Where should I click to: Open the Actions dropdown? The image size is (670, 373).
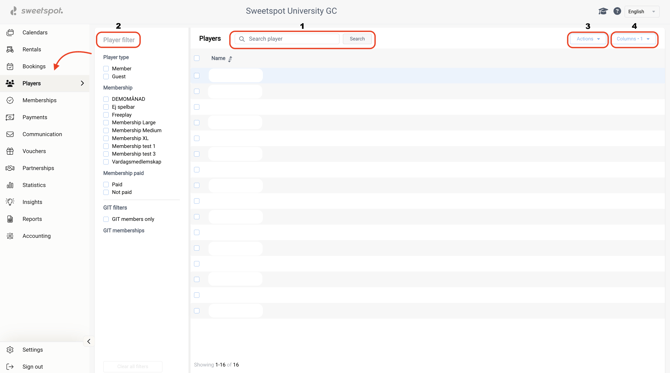588,39
